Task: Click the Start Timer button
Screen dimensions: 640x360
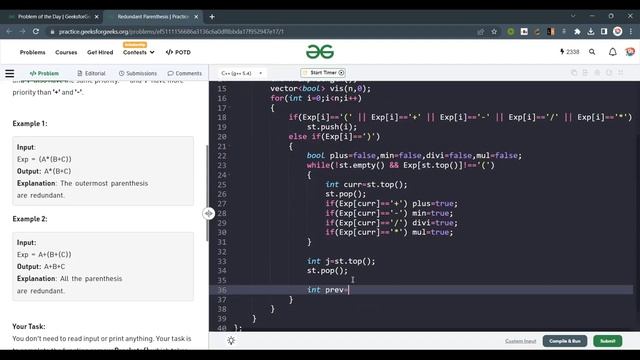Action: [323, 73]
